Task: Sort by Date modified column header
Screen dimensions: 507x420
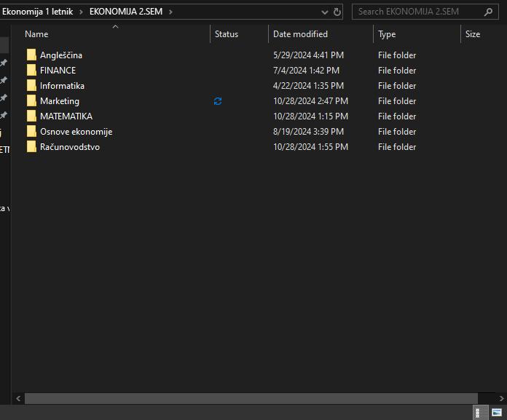Action: coord(300,34)
